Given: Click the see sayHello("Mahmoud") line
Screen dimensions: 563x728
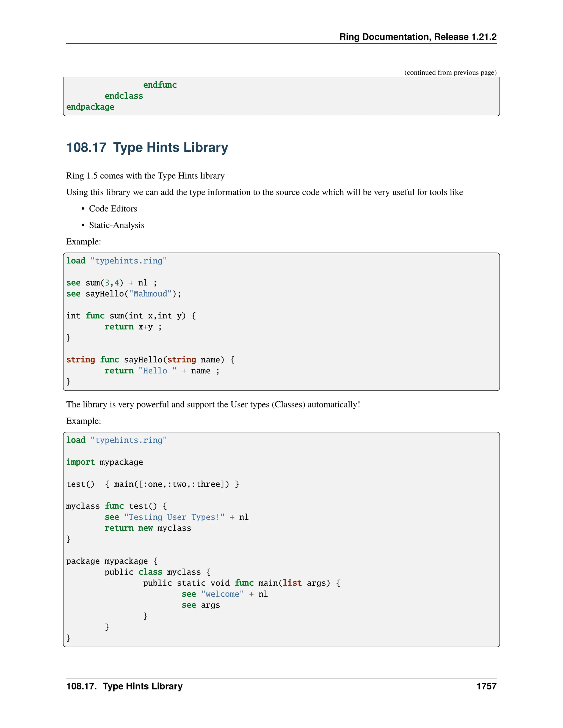Looking at the screenshot, I should [123, 294].
